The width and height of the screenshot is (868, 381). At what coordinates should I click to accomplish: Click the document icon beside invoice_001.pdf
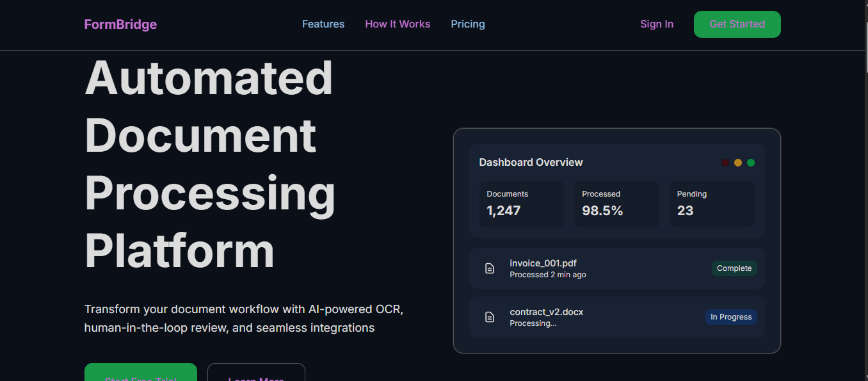490,268
